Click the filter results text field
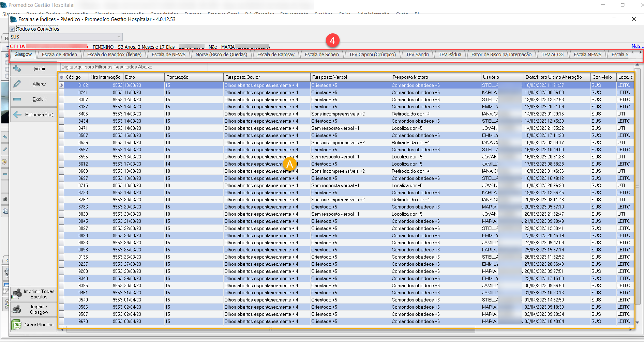Image resolution: width=644 pixels, height=342 pixels. coord(134,67)
